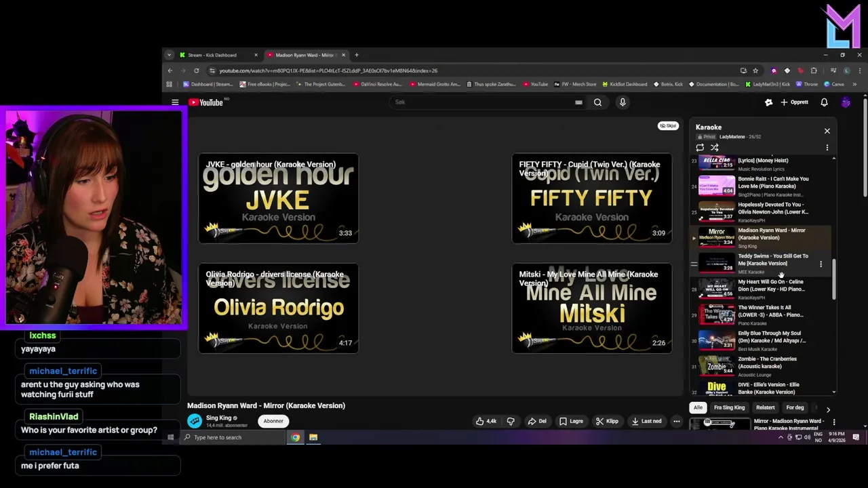Select the Fra Sing King chip
Viewport: 868px width, 488px height.
click(729, 407)
